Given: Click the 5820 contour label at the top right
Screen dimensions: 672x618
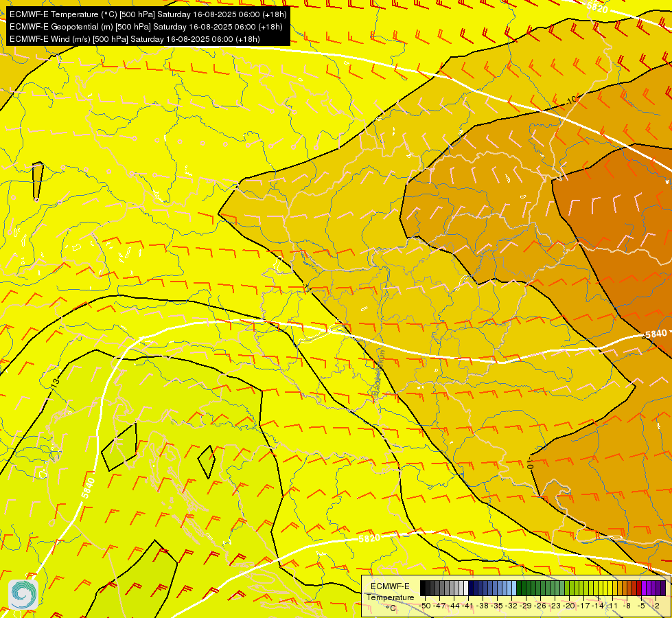Looking at the screenshot, I should click(597, 6).
